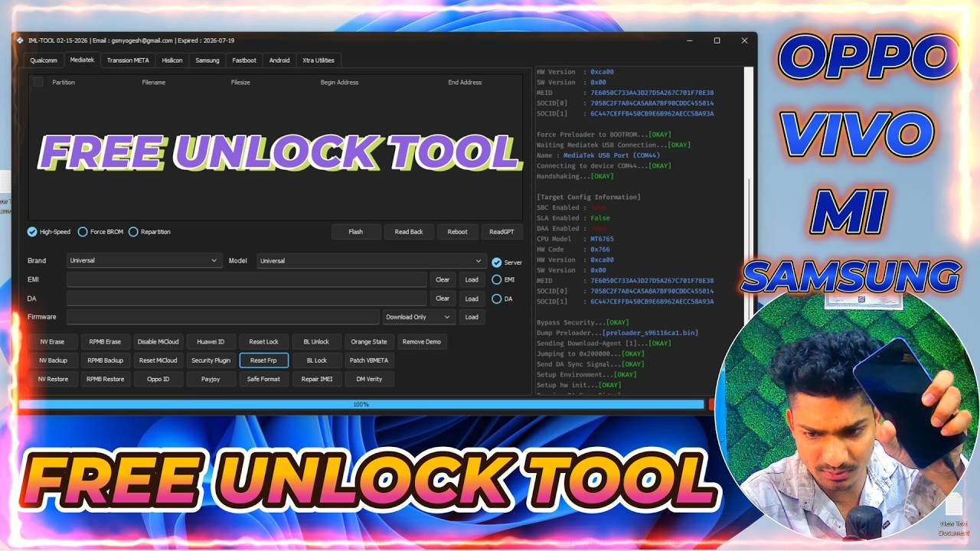Open the Hisilicon tab
The height and width of the screenshot is (551, 980).
click(x=172, y=60)
